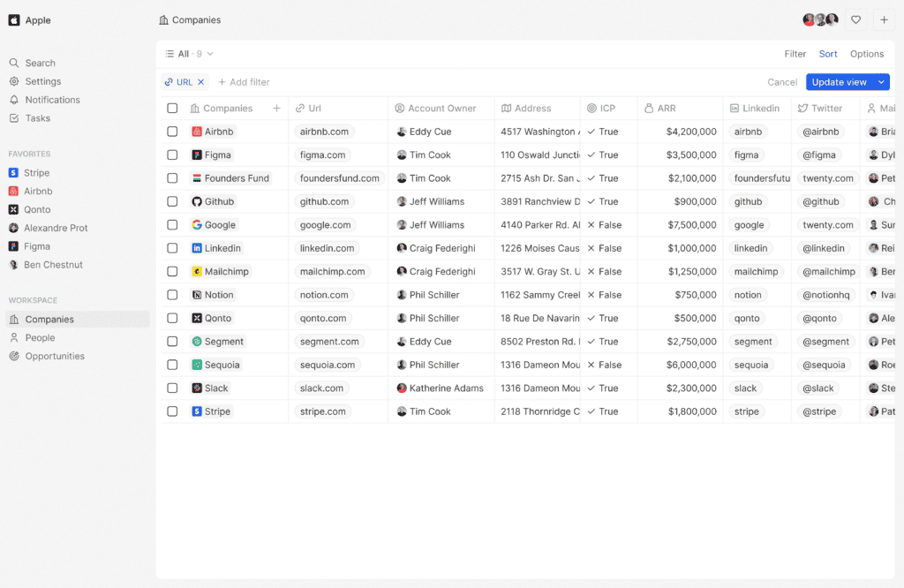Select the checkbox for the Stripe row

(172, 411)
